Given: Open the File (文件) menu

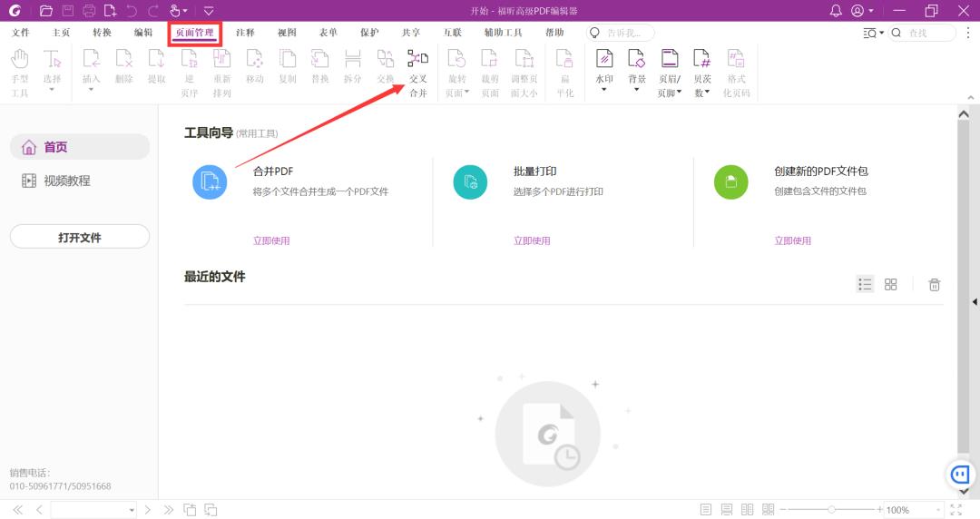Looking at the screenshot, I should click(21, 33).
